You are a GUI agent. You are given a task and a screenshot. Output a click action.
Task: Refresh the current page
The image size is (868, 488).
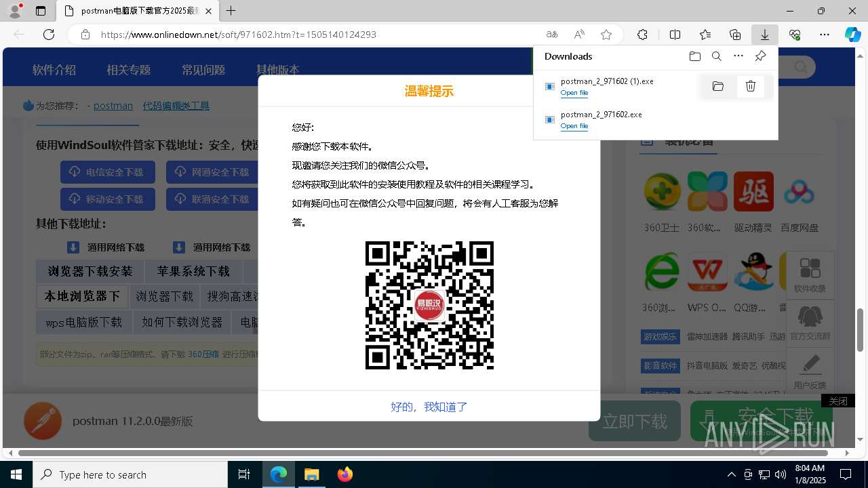[x=49, y=35]
